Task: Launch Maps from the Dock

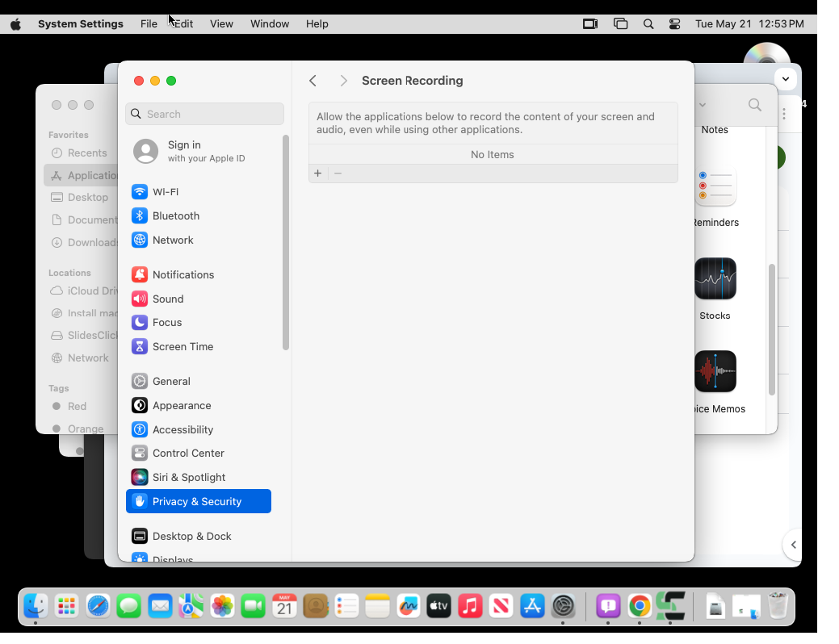Action: [191, 606]
